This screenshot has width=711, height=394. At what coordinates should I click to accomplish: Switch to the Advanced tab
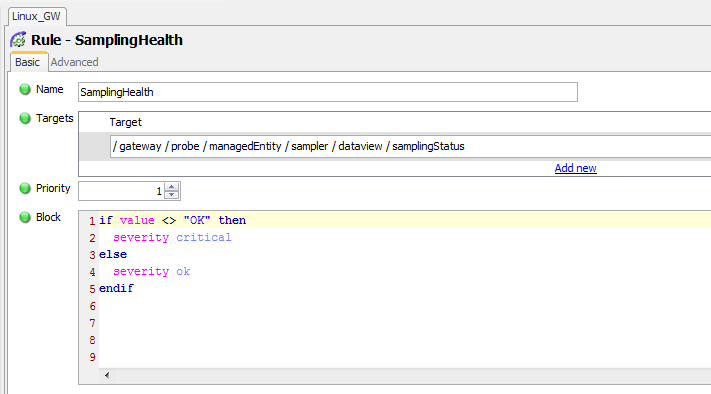74,62
